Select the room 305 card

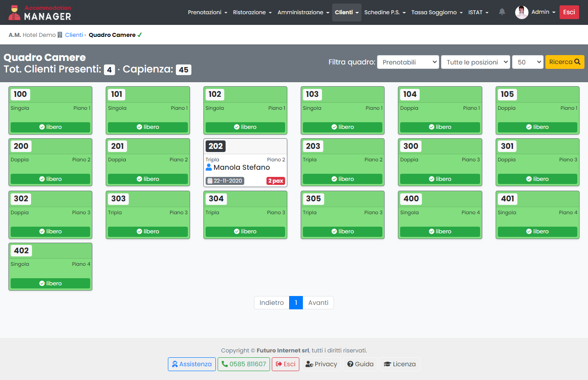coord(342,215)
